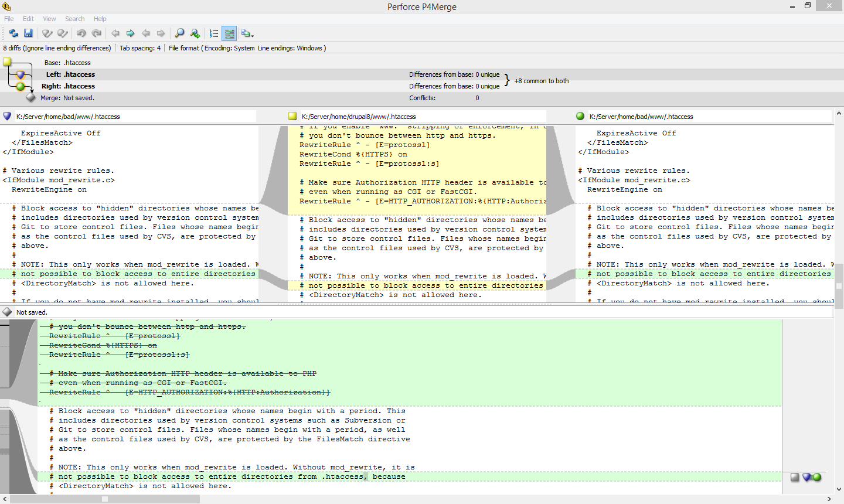Image resolution: width=844 pixels, height=504 pixels.
Task: Click 8 diffs ignore line ending differences
Action: (57, 48)
